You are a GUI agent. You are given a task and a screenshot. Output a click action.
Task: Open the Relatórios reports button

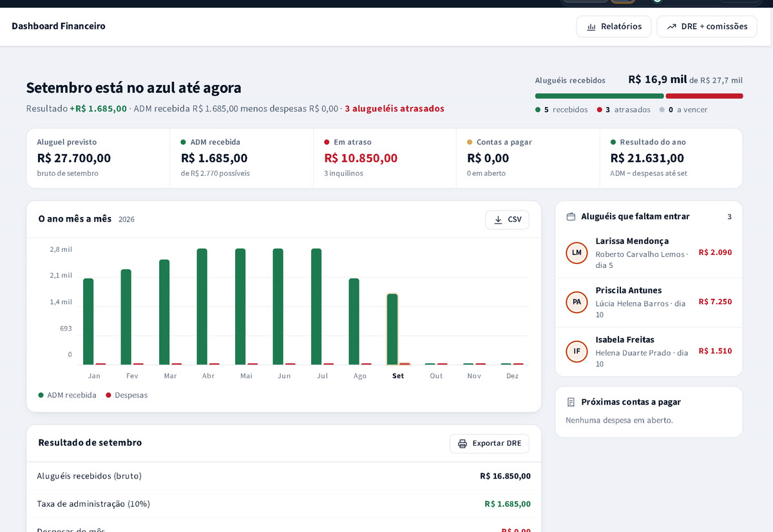click(613, 26)
